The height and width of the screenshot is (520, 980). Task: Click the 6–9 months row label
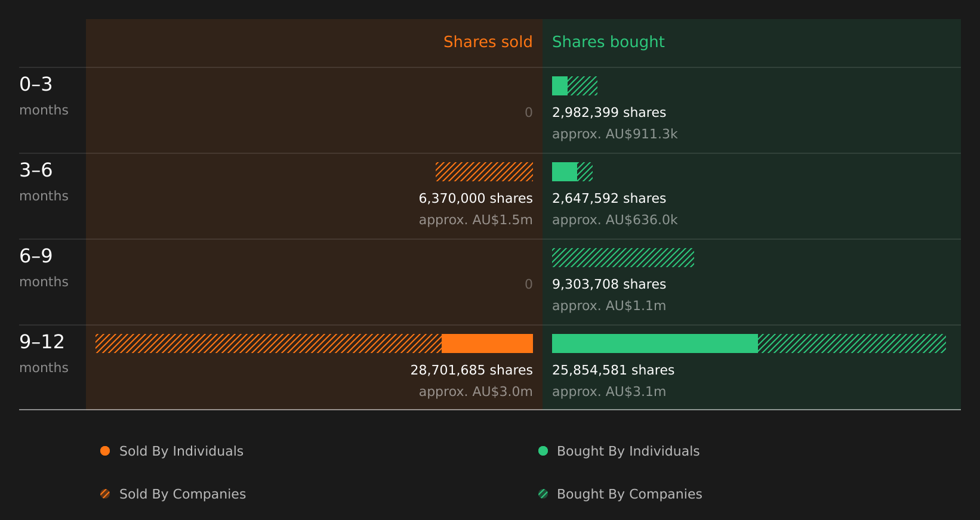pyautogui.click(x=44, y=268)
